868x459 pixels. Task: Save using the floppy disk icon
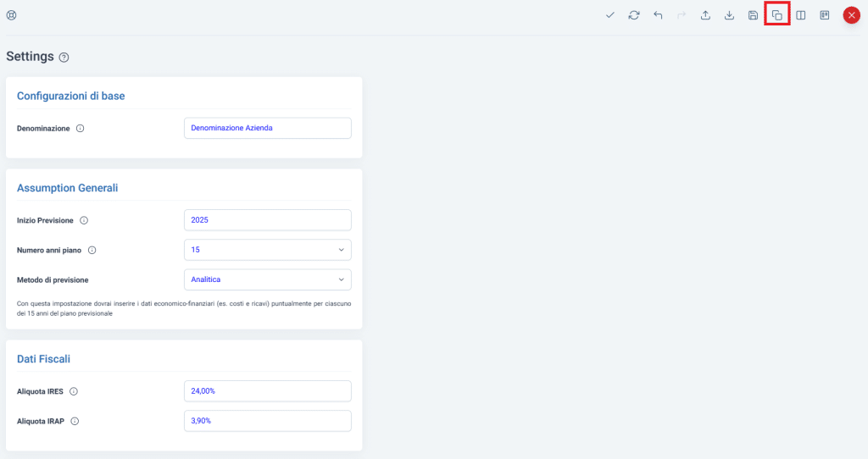753,15
